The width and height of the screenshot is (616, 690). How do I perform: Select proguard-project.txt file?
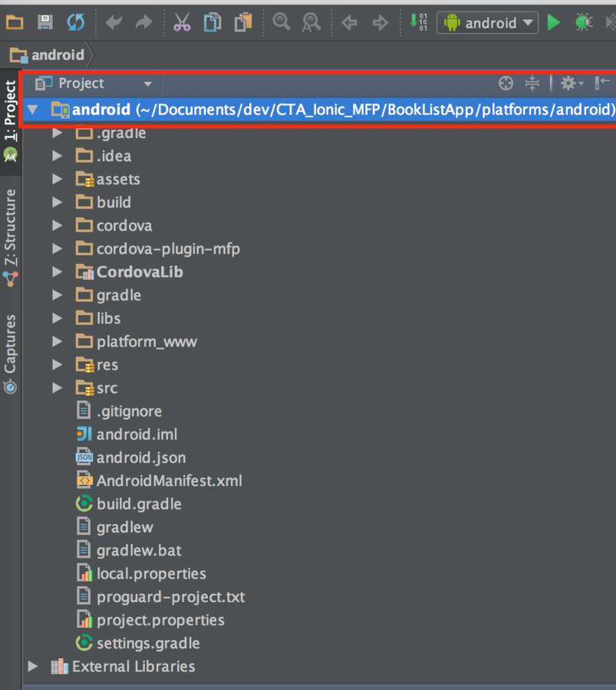[171, 597]
